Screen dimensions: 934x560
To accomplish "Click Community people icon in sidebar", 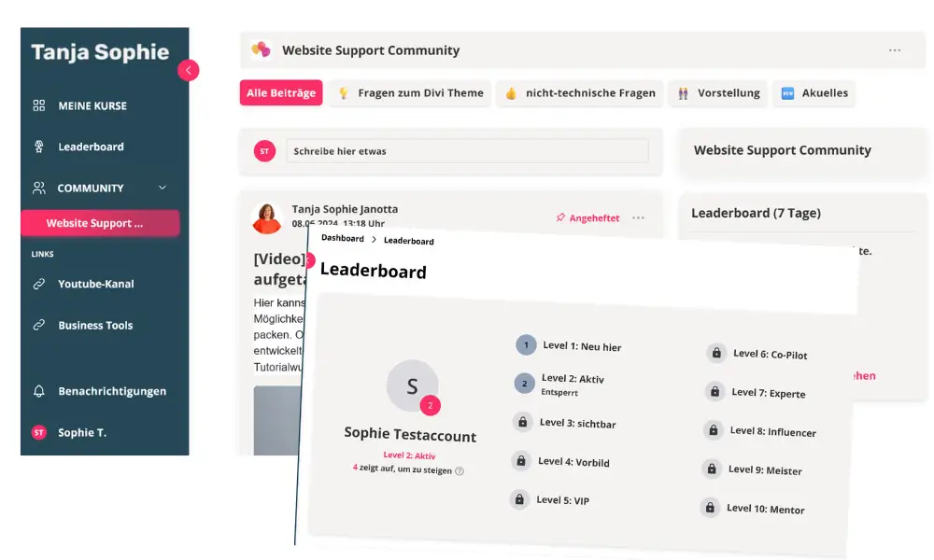I will 38,188.
